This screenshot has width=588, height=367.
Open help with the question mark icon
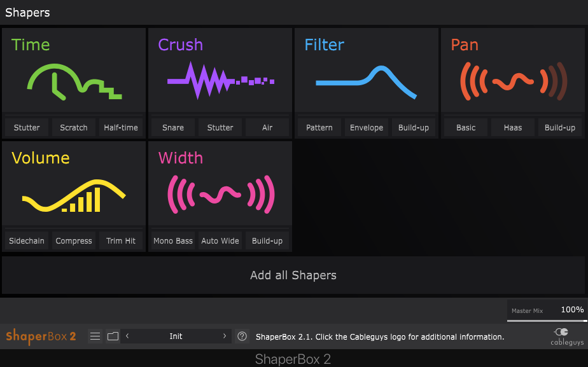(x=242, y=336)
